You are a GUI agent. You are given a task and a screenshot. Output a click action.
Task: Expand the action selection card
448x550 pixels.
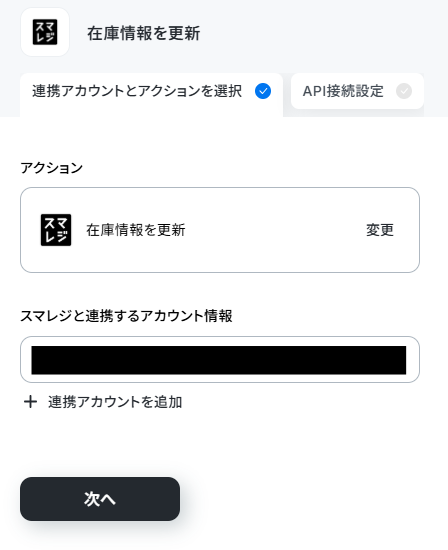click(x=220, y=230)
